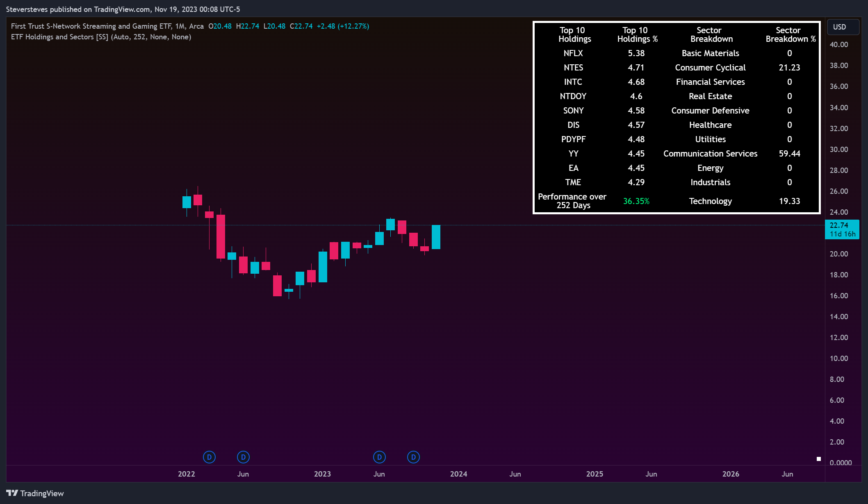Click the current price label 22.74
868x504 pixels.
tap(842, 229)
